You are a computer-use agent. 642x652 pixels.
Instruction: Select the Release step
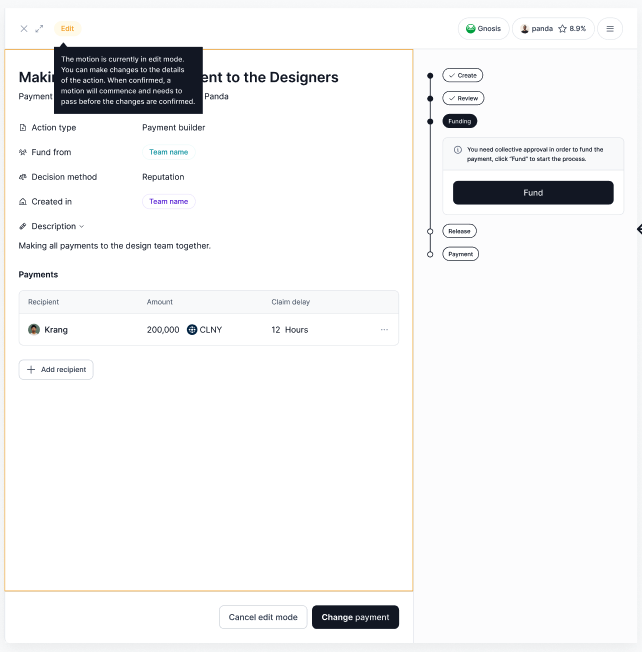pos(459,231)
